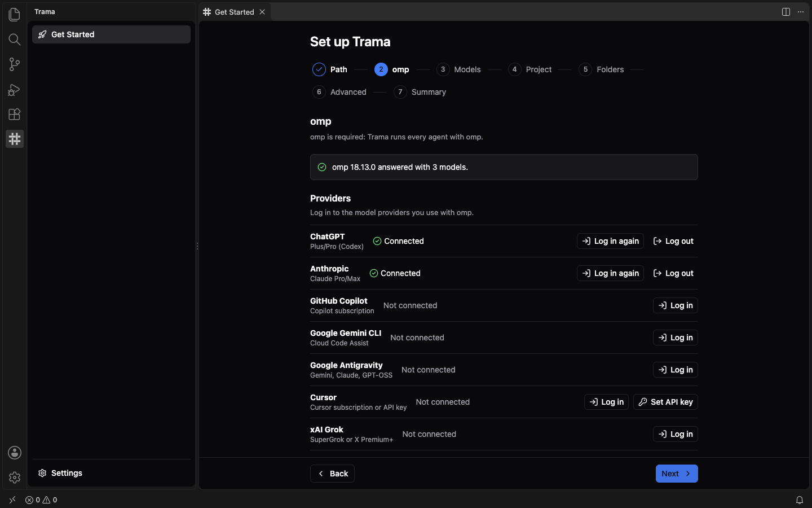Click the omp 18.13.0 answered status message
The width and height of the screenshot is (812, 508).
click(504, 167)
